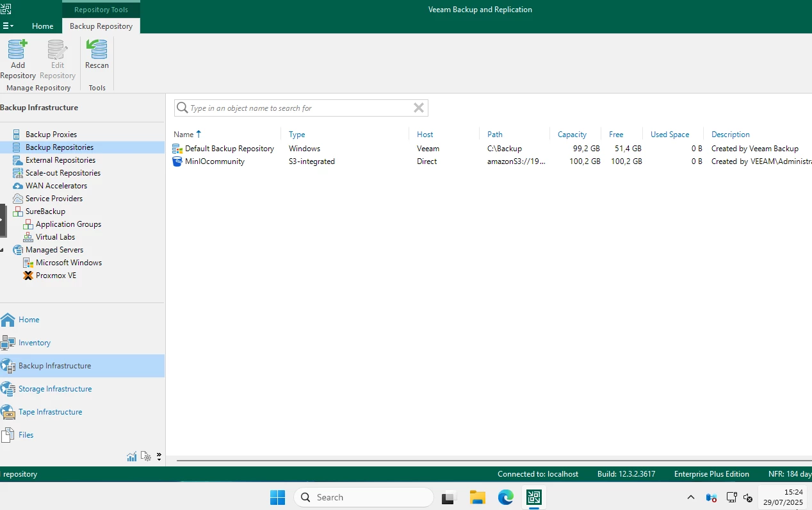This screenshot has width=812, height=510.
Task: Open Virtual Labs under SureBackup
Action: pyautogui.click(x=55, y=237)
